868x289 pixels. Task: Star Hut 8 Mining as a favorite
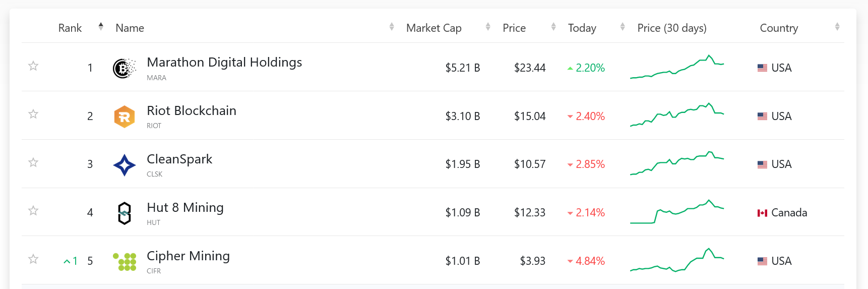[x=33, y=211]
